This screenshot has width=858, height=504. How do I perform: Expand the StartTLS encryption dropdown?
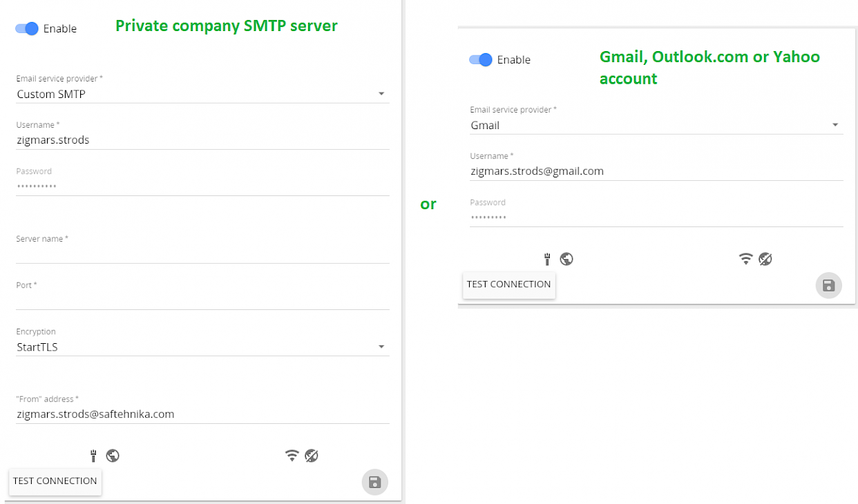click(x=202, y=347)
